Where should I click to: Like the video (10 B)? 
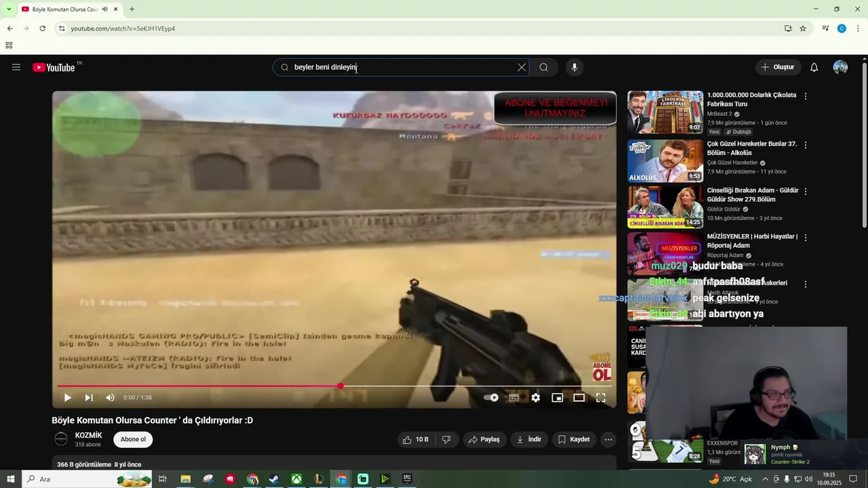(x=415, y=439)
